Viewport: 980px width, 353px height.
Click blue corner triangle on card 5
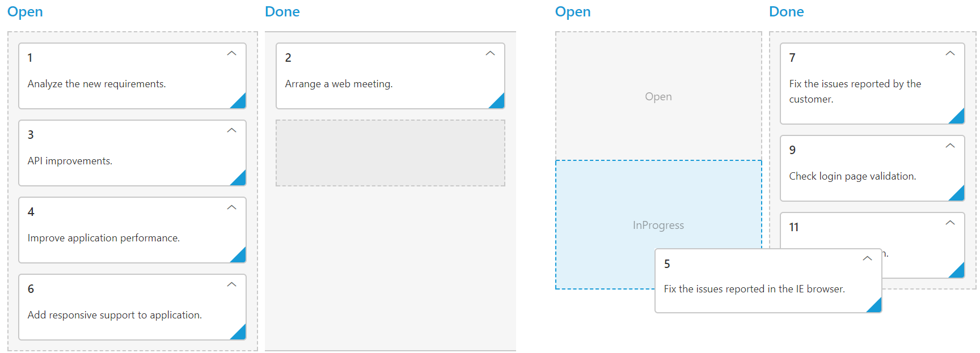876,307
